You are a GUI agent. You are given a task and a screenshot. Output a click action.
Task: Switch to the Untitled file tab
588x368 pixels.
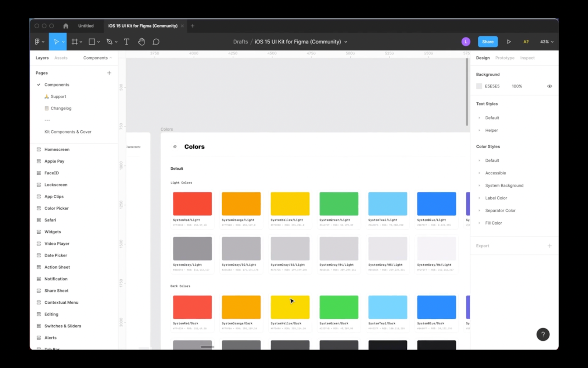click(86, 26)
